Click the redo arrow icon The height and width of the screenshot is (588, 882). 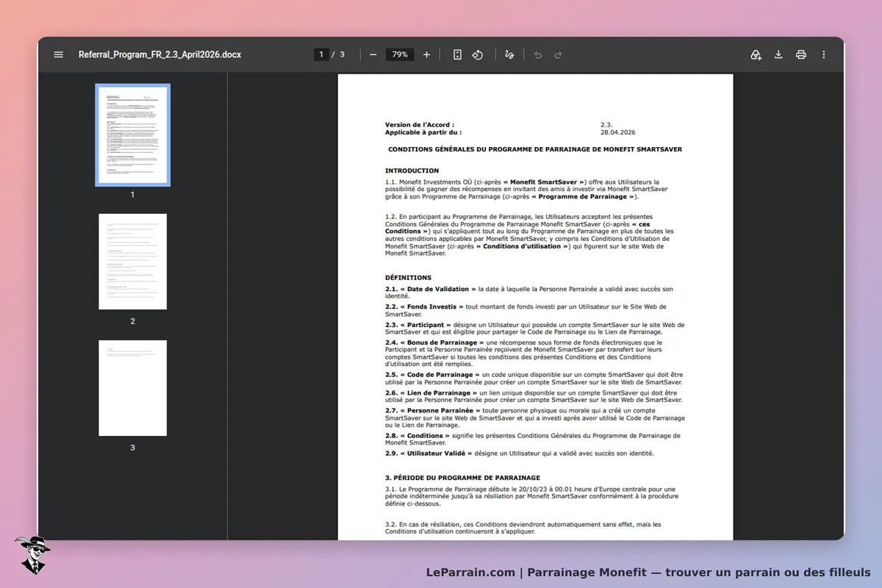(x=558, y=54)
